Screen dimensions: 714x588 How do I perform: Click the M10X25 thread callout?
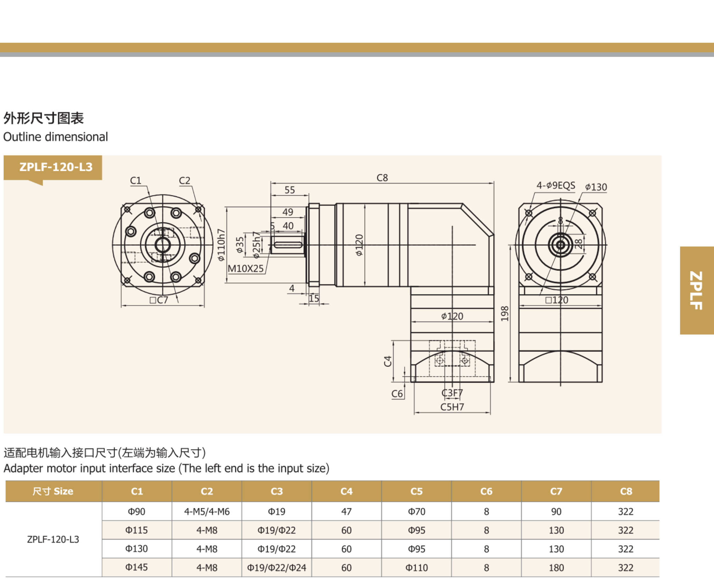[x=245, y=269]
